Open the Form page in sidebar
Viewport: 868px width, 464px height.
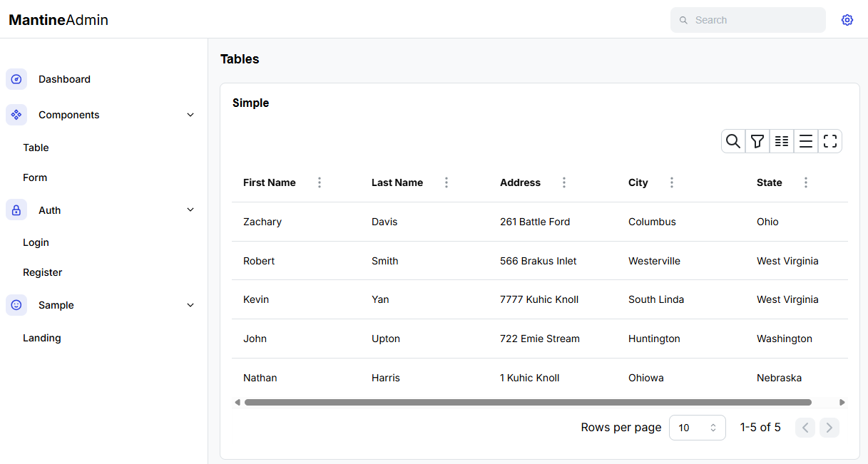pyautogui.click(x=35, y=177)
